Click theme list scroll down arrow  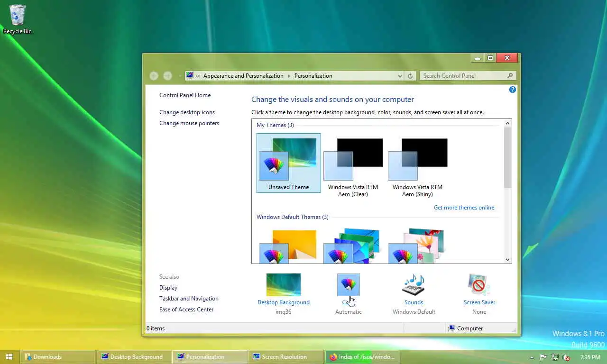507,259
